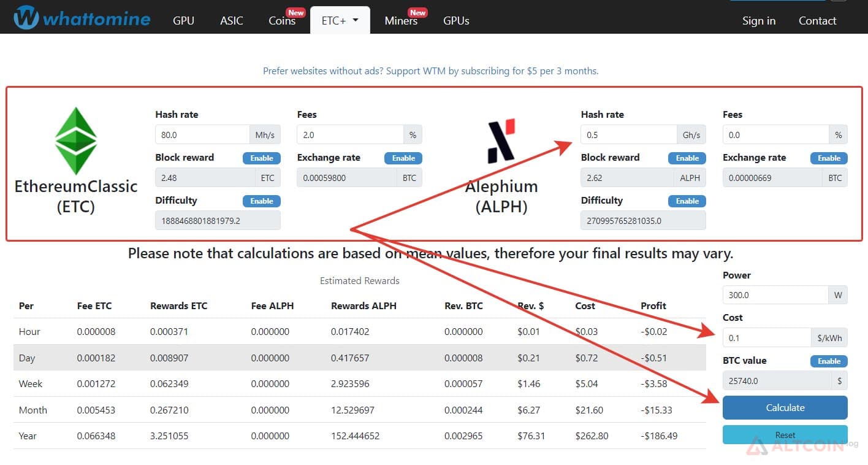Viewport: 868px width, 465px height.
Task: Click the whattomine logo
Action: (x=82, y=17)
